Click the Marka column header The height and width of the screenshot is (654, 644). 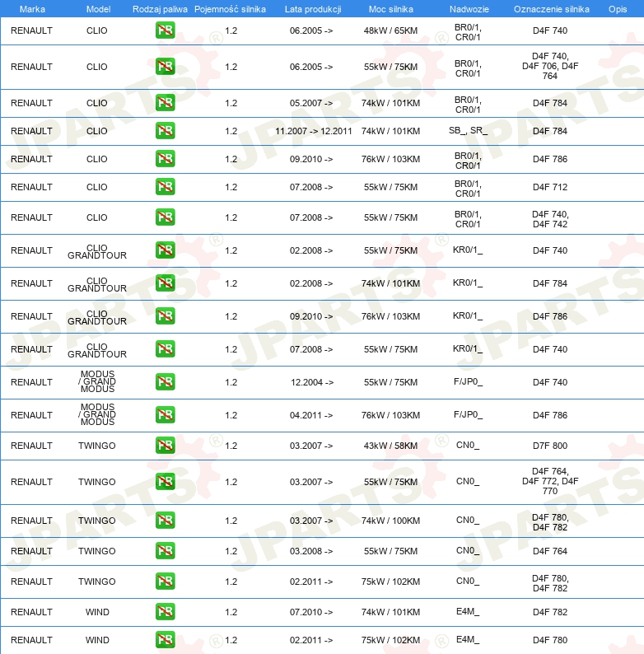[32, 9]
